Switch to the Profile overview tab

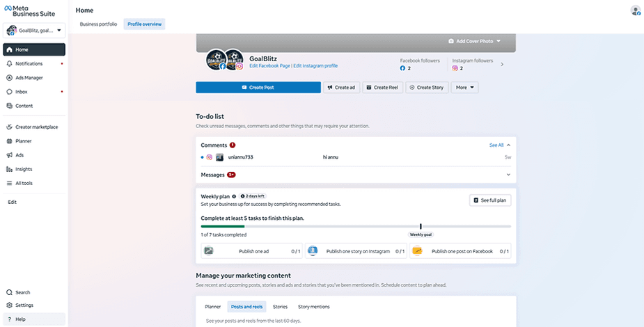click(x=144, y=24)
